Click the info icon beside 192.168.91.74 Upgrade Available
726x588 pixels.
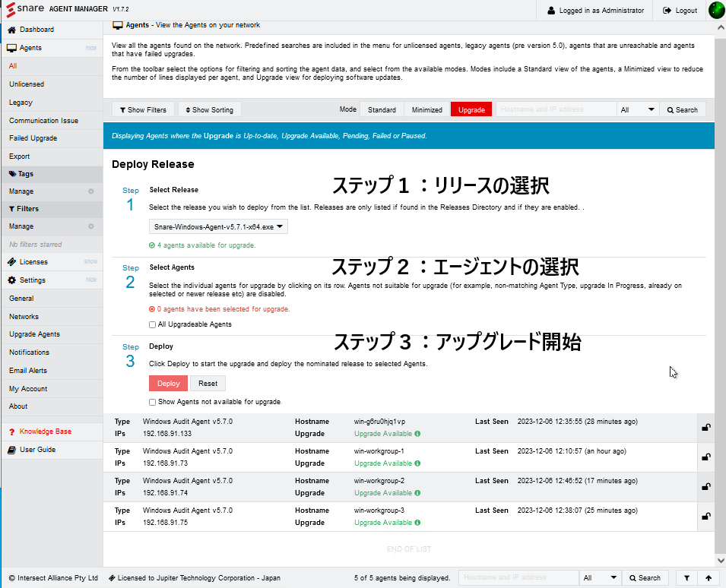pos(417,493)
